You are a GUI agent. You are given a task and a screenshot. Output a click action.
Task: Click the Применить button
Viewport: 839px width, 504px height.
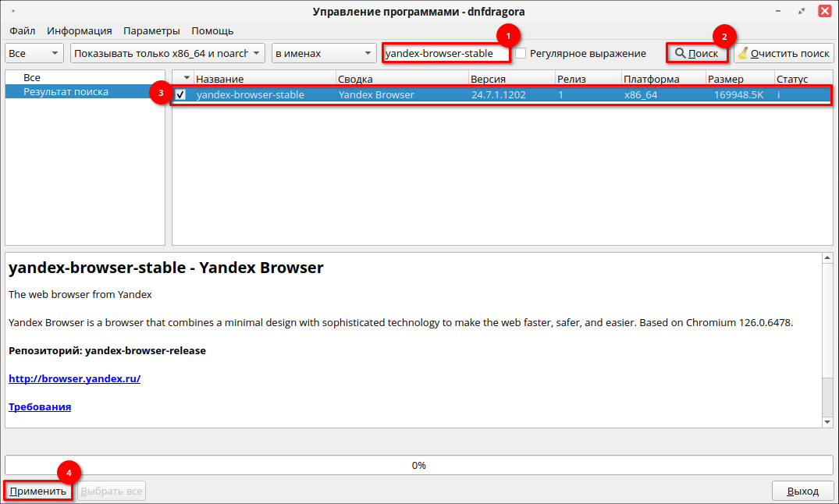(38, 491)
